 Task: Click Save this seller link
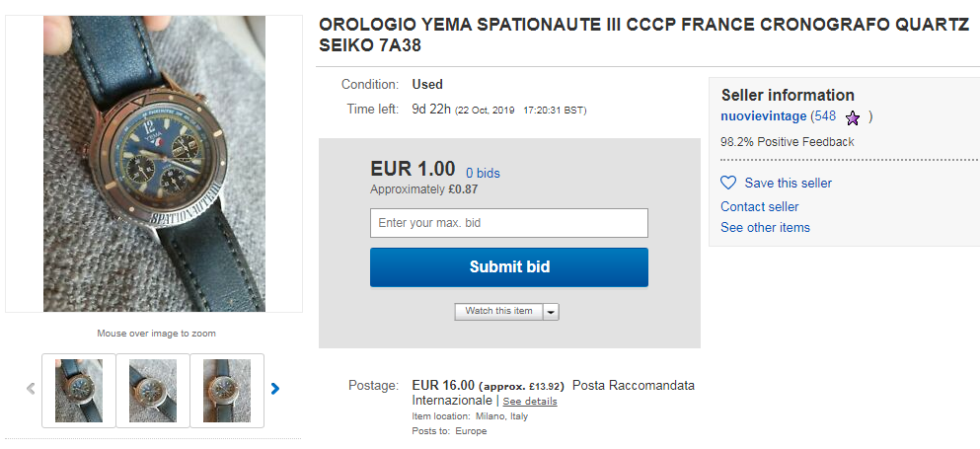pos(788,183)
